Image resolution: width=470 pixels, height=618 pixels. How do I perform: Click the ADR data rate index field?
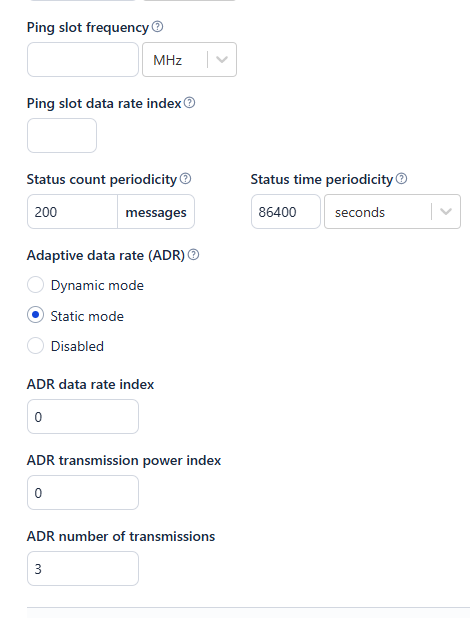tap(83, 417)
